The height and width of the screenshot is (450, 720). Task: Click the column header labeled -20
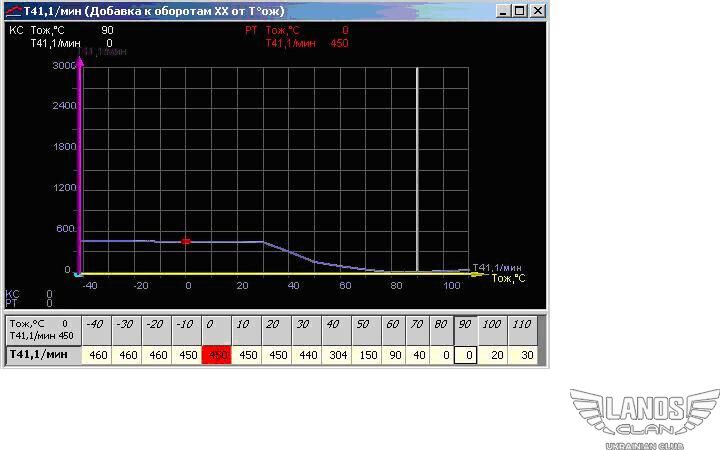tap(155, 325)
